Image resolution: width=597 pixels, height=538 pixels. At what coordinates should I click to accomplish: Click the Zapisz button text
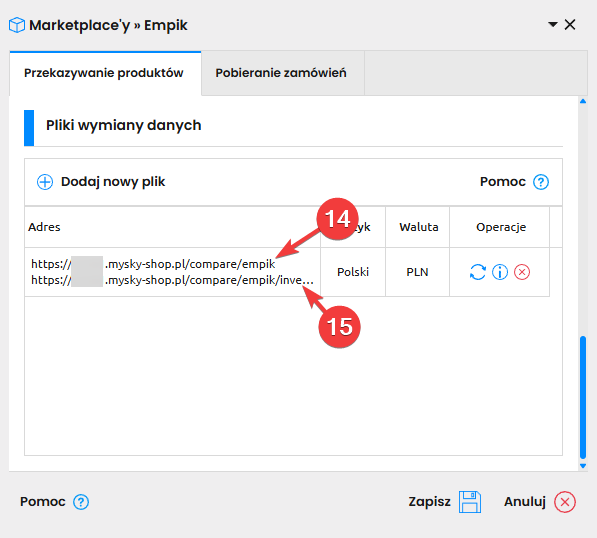(429, 502)
